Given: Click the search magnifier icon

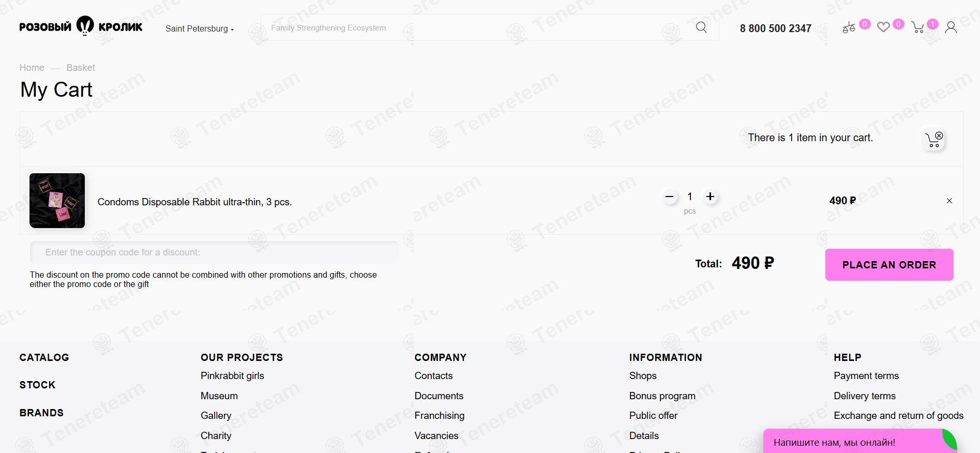Looking at the screenshot, I should coord(701,27).
